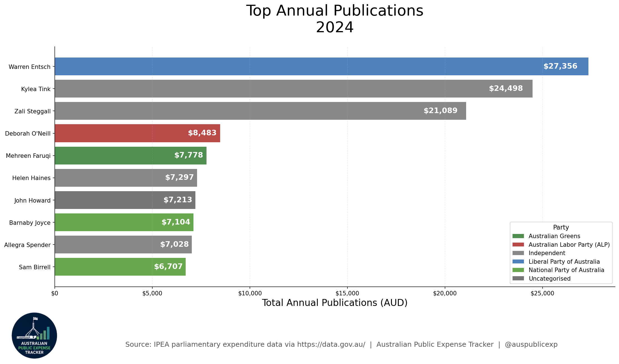Click the "Mehreen Faruqi" axis label
Image resolution: width=619 pixels, height=364 pixels.
(28, 156)
